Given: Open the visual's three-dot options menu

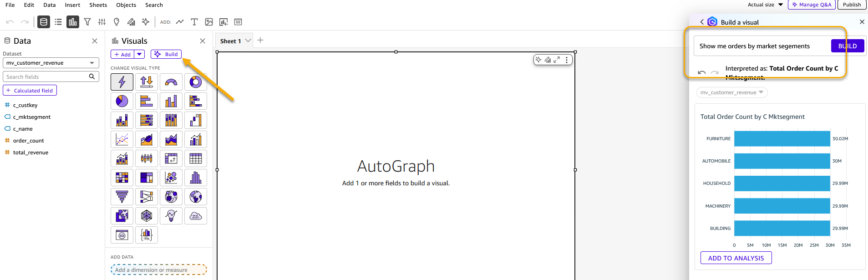Looking at the screenshot, I should click(x=567, y=60).
